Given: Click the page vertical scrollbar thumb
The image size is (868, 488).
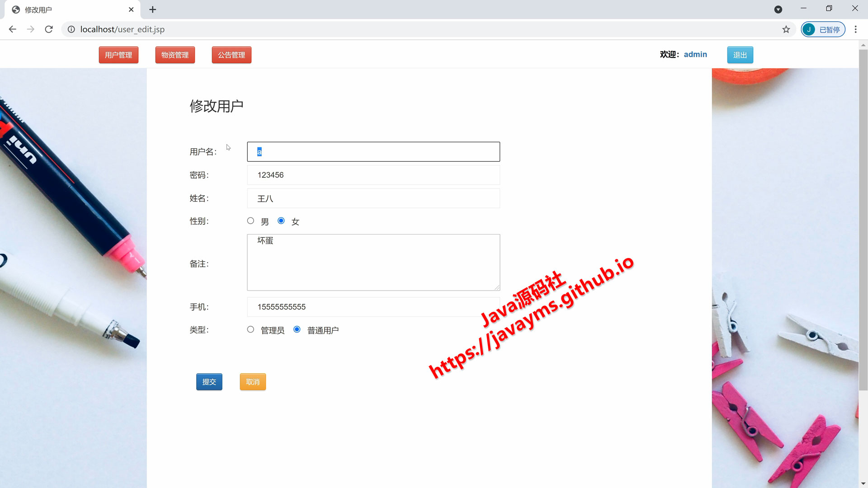Looking at the screenshot, I should pos(863,220).
